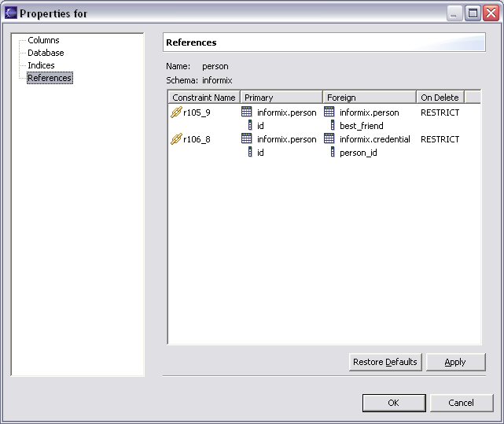Click the r106_8 constraint key icon
The height and width of the screenshot is (424, 504).
(x=176, y=139)
